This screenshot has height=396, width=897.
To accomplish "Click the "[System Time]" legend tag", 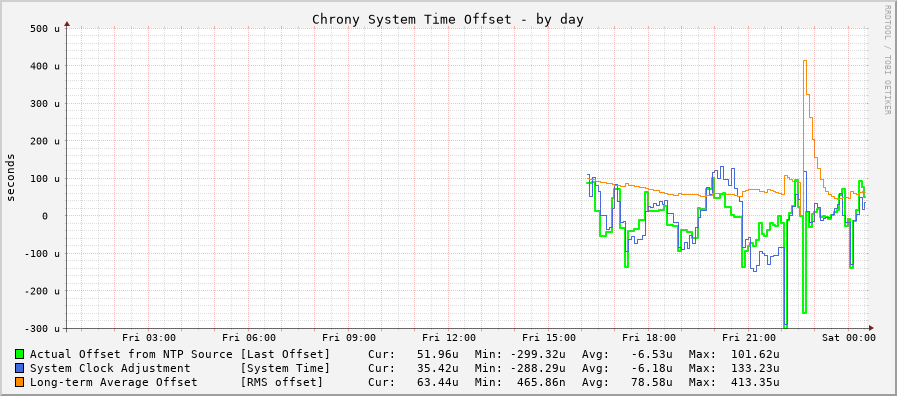I will [285, 368].
